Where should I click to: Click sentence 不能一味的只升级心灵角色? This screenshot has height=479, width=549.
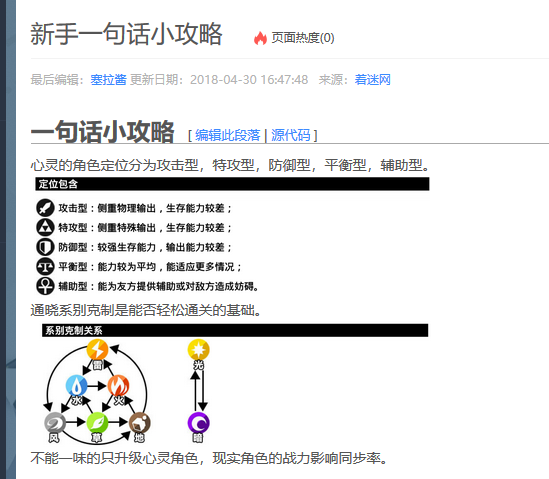209,458
